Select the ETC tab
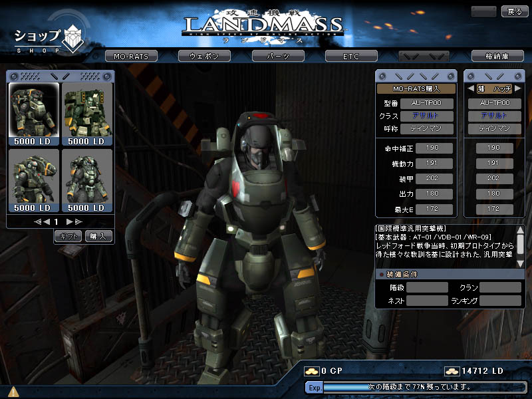 [351, 56]
